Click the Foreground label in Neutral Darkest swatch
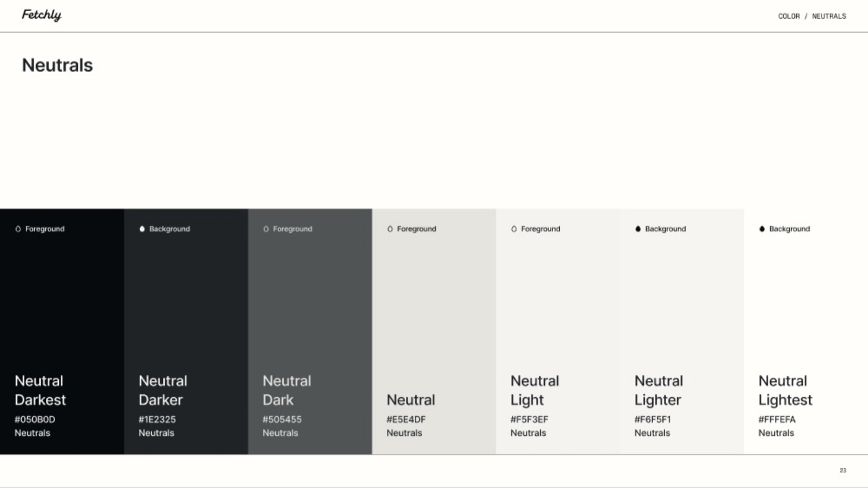868x488 pixels. click(45, 229)
